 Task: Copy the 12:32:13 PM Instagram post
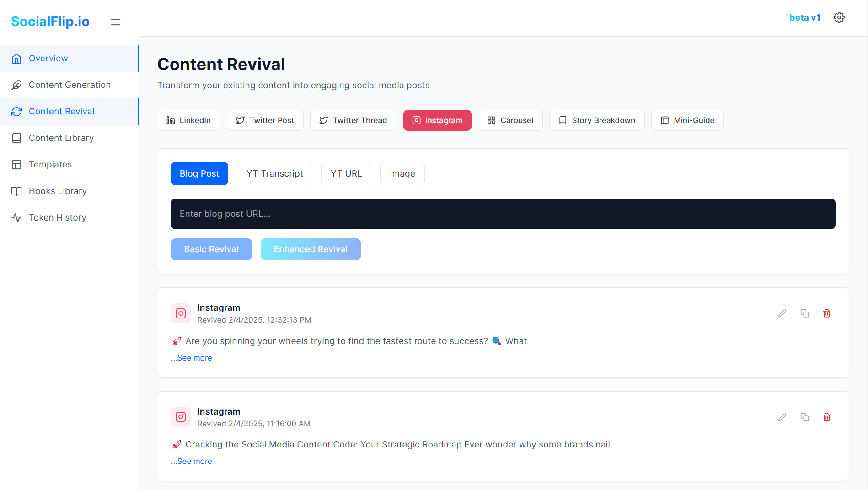tap(805, 313)
